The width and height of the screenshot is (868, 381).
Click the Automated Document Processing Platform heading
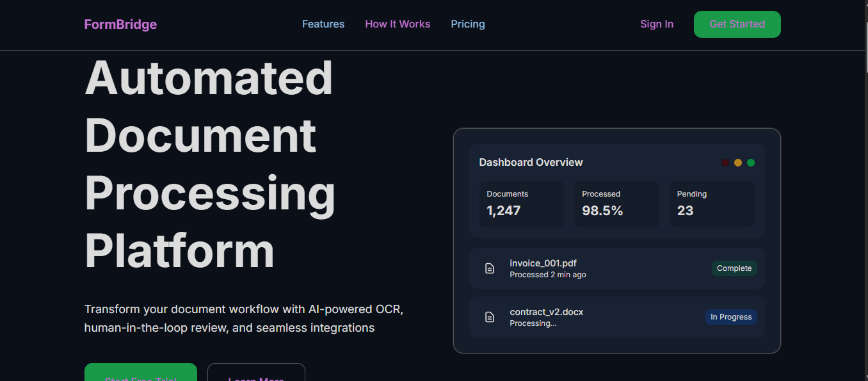[210, 164]
